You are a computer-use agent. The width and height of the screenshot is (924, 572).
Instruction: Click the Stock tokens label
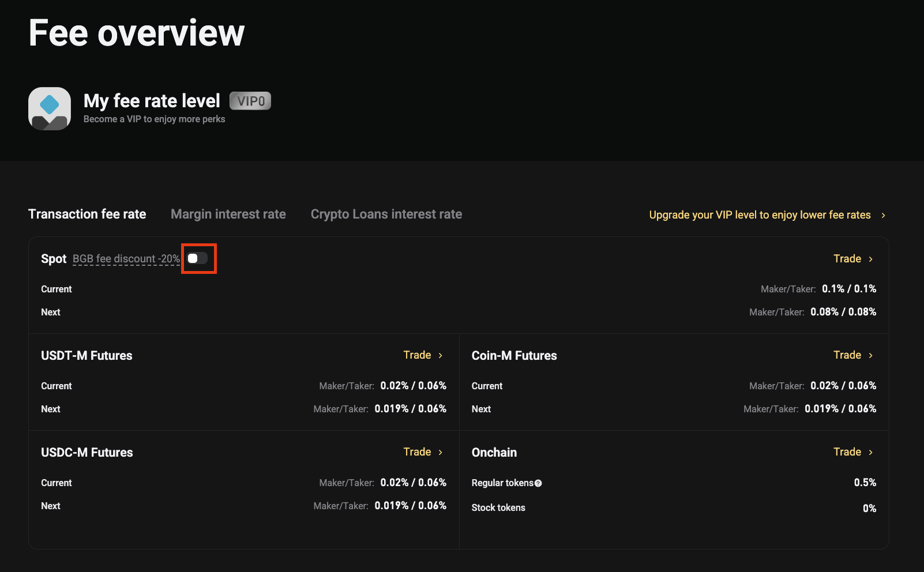[498, 507]
